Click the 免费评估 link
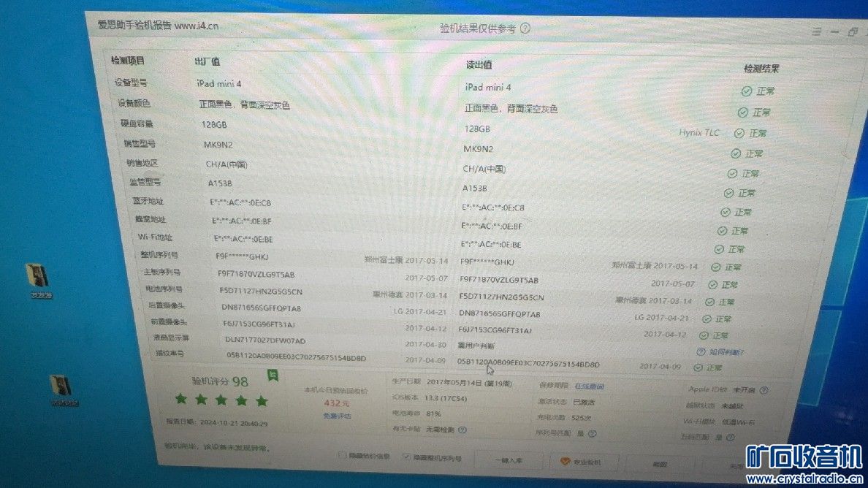 coord(337,416)
